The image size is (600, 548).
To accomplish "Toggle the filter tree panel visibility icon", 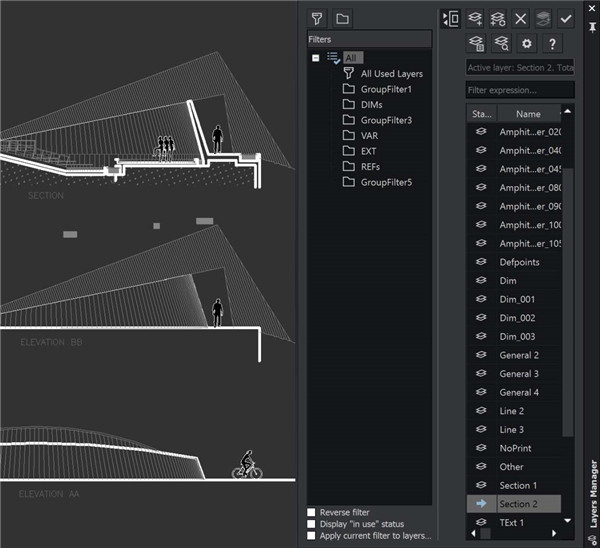I will pos(450,18).
